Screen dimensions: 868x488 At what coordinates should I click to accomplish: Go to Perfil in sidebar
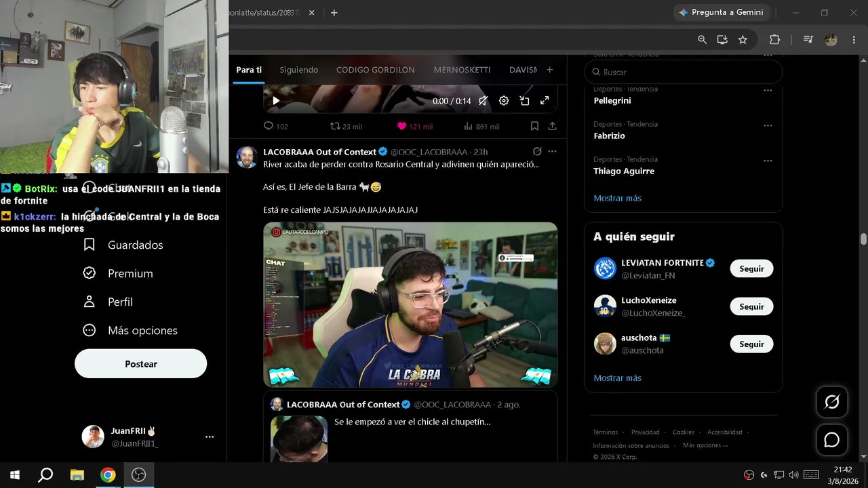pyautogui.click(x=108, y=302)
